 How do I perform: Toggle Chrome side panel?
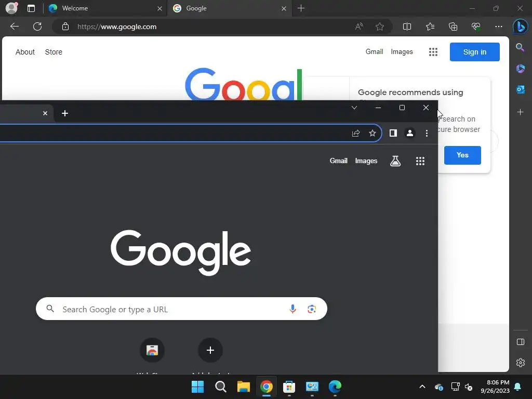pyautogui.click(x=393, y=133)
